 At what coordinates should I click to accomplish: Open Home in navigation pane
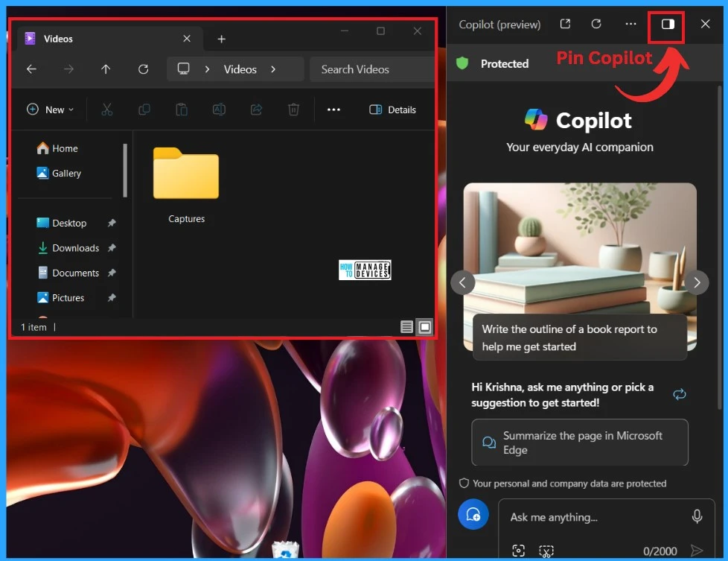tap(57, 148)
